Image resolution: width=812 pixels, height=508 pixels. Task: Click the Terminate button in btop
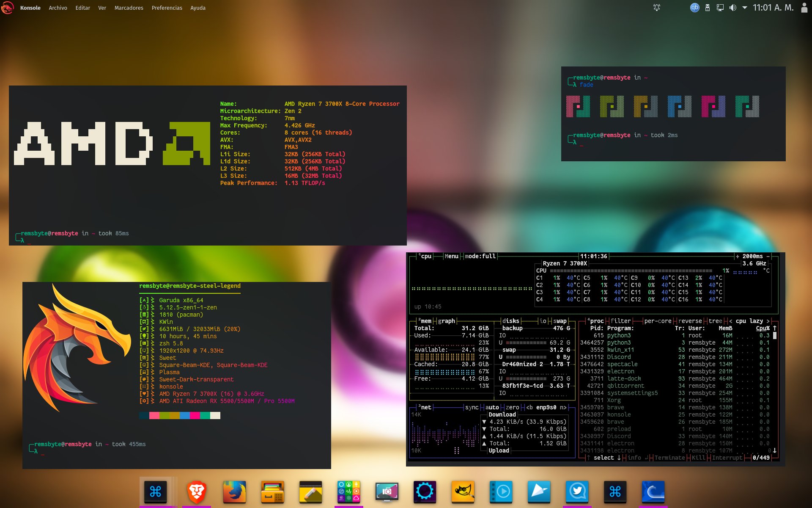pyautogui.click(x=669, y=458)
